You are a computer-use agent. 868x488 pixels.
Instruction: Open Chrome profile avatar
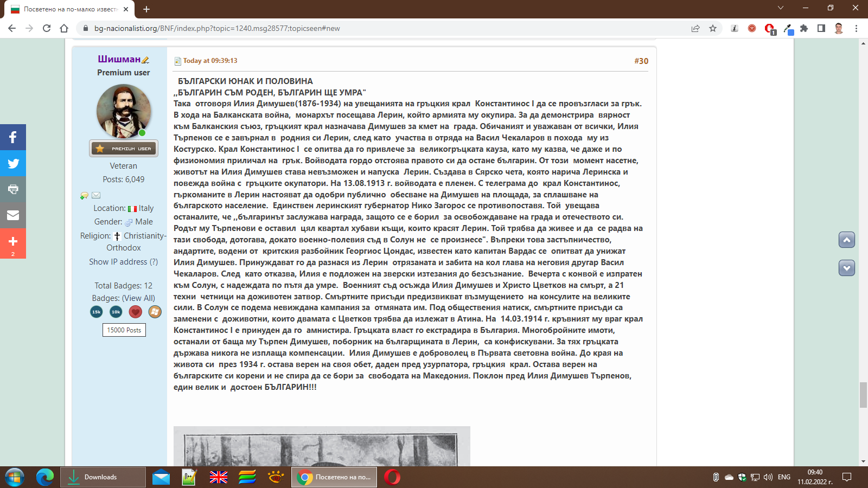click(839, 28)
